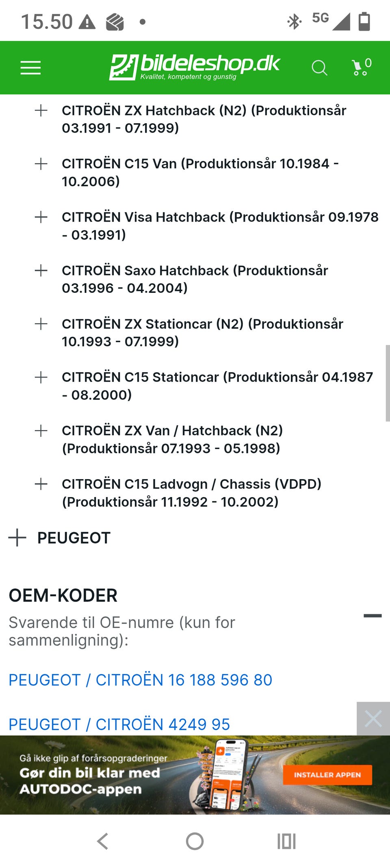Expand the CITROËN C15 Van entry

tap(41, 164)
